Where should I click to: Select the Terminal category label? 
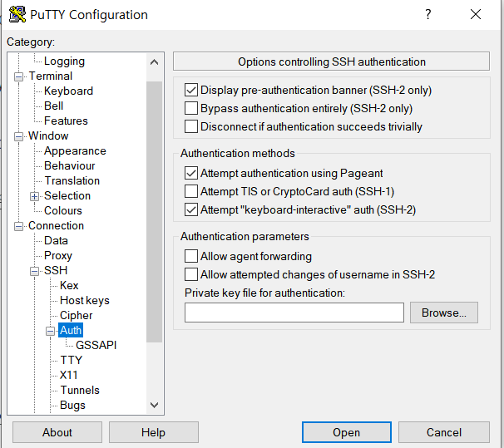tap(51, 76)
